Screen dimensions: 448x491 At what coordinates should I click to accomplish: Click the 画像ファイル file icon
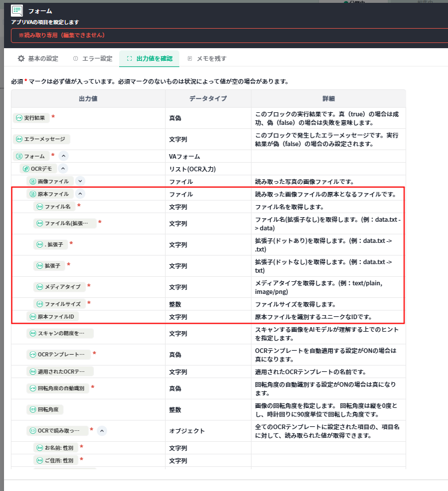tap(33, 181)
